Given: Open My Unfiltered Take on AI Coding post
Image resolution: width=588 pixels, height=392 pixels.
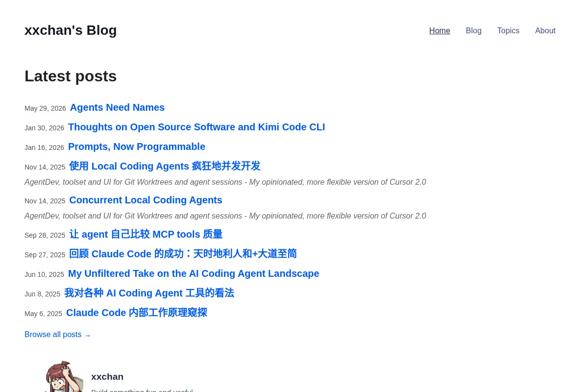Looking at the screenshot, I should [x=194, y=273].
